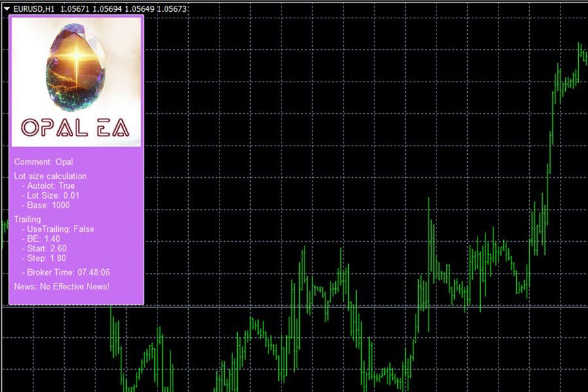Open the chart menu triangle beside EURUSD,H1
This screenshot has width=588, height=392.
(7, 8)
